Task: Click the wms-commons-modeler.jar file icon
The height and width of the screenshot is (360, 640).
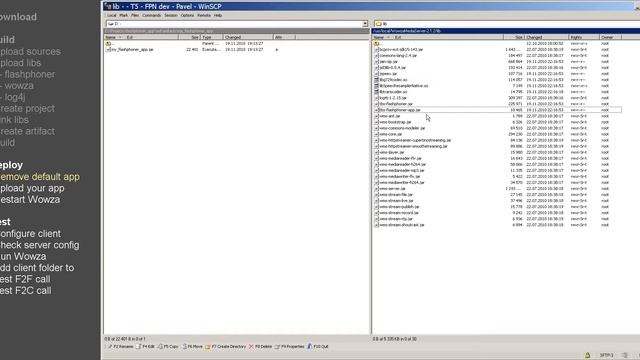Action: coord(376,128)
